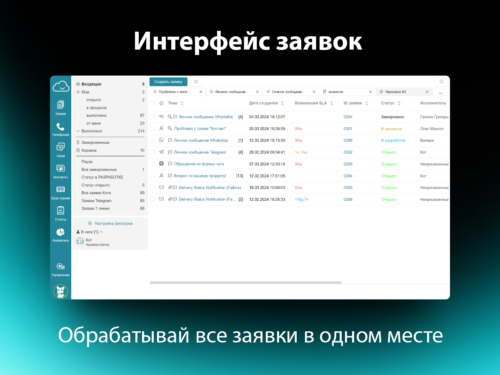
Task: Collapse the В сети online users list
Action: (101, 232)
